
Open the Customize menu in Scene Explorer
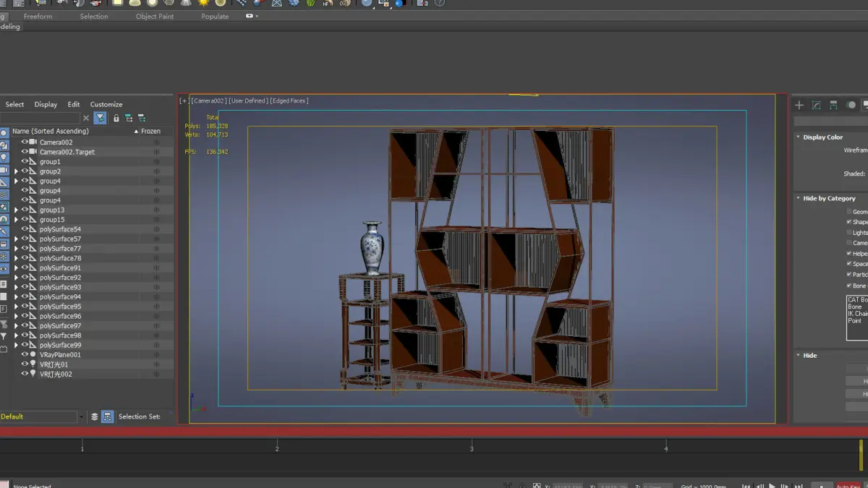point(106,104)
